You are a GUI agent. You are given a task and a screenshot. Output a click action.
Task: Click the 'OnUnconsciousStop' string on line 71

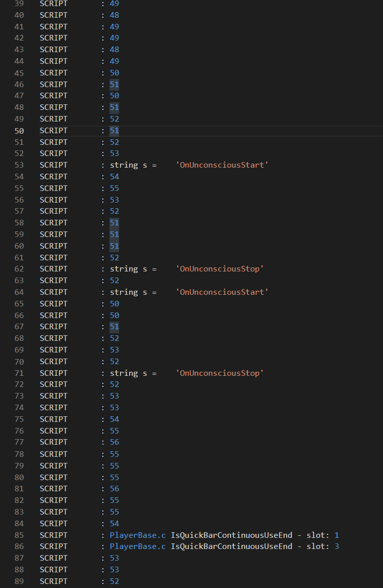(x=220, y=373)
